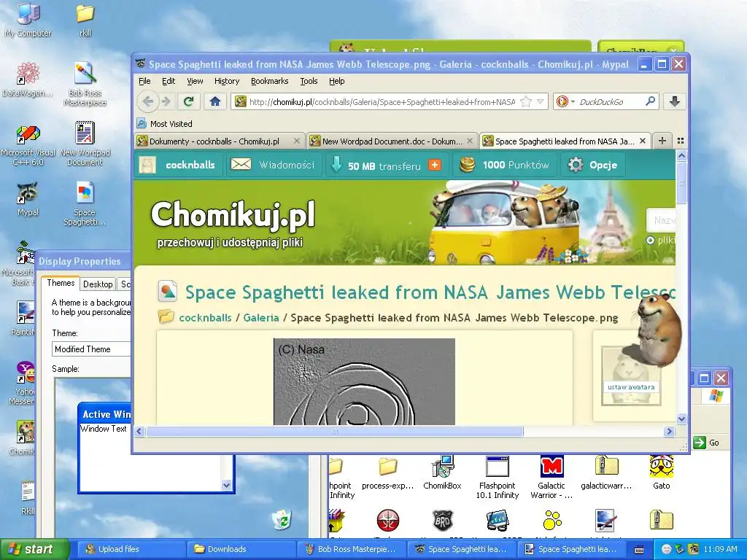This screenshot has width=747, height=560.
Task: Open the Bookmarks menu
Action: tap(270, 81)
